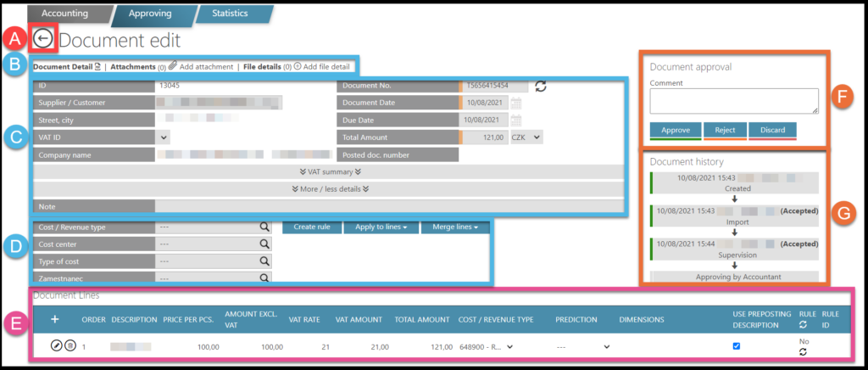
Task: Click the PRICE PER PCS. column header
Action: tap(189, 320)
